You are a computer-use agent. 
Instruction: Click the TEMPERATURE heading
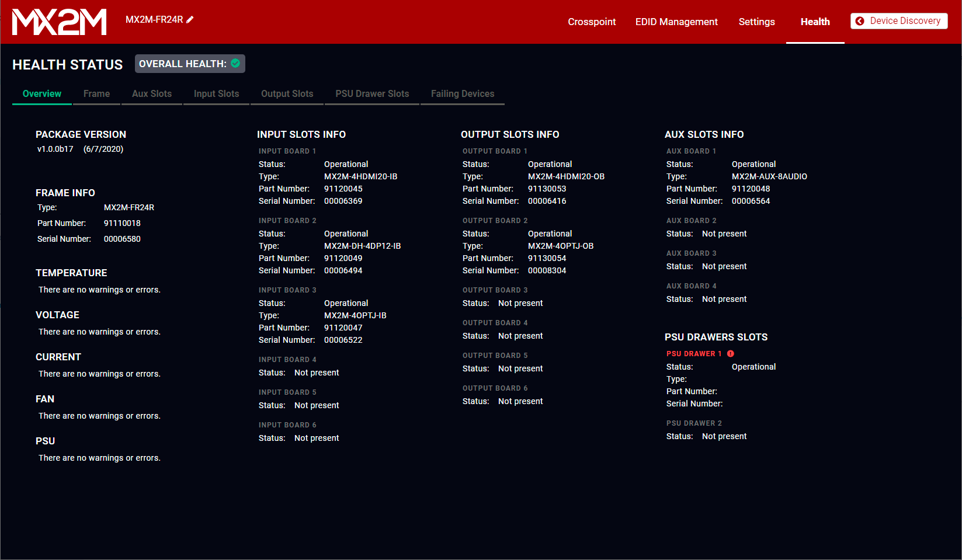(71, 273)
